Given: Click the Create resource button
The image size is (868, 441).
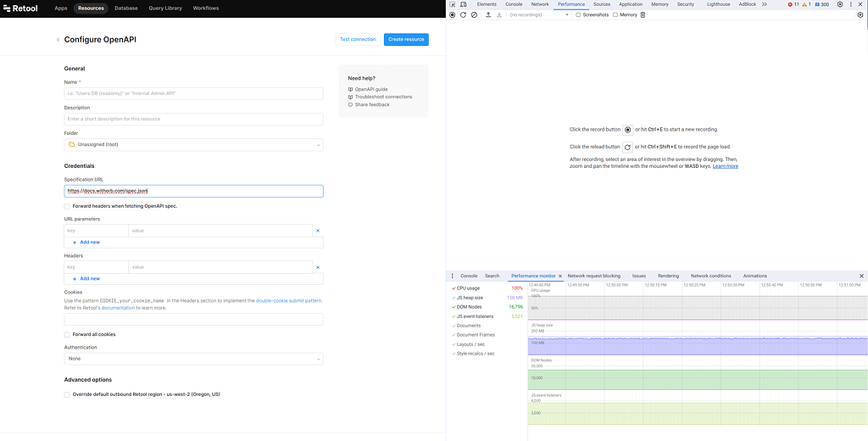Looking at the screenshot, I should pyautogui.click(x=406, y=39).
